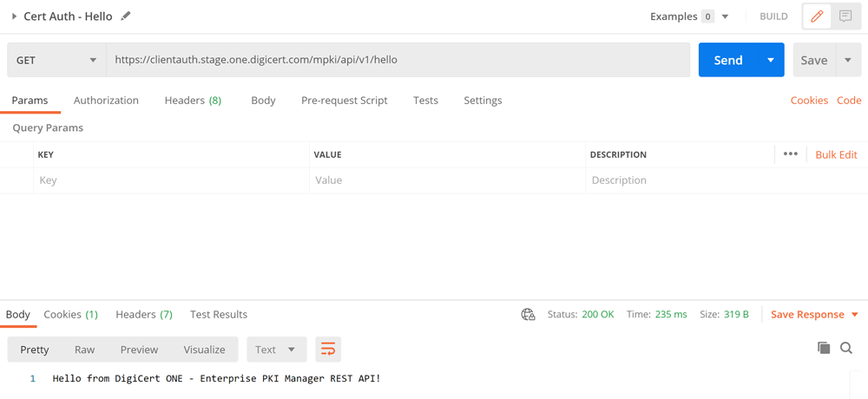
Task: Open the response Headers (7) tab
Action: point(144,315)
